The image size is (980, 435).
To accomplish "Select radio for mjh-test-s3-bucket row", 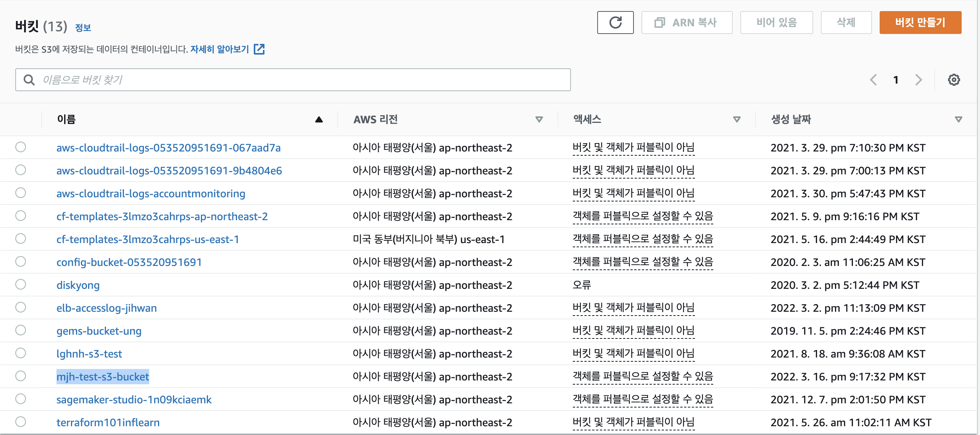I will 21,376.
